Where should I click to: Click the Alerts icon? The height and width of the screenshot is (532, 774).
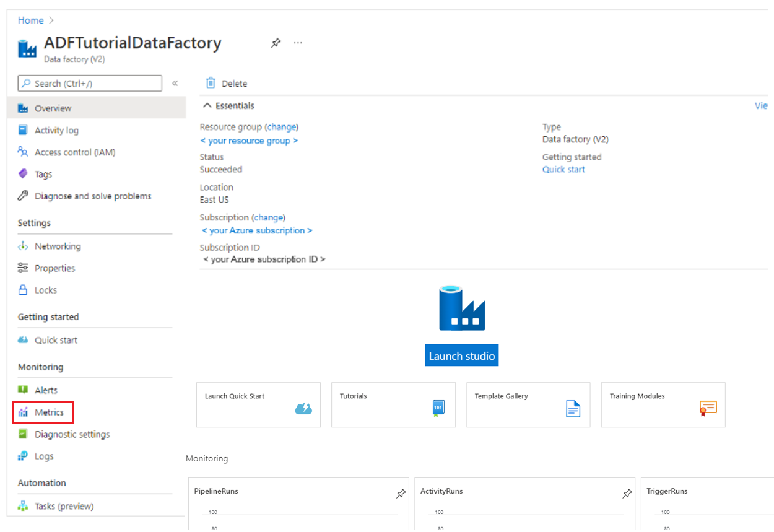23,390
